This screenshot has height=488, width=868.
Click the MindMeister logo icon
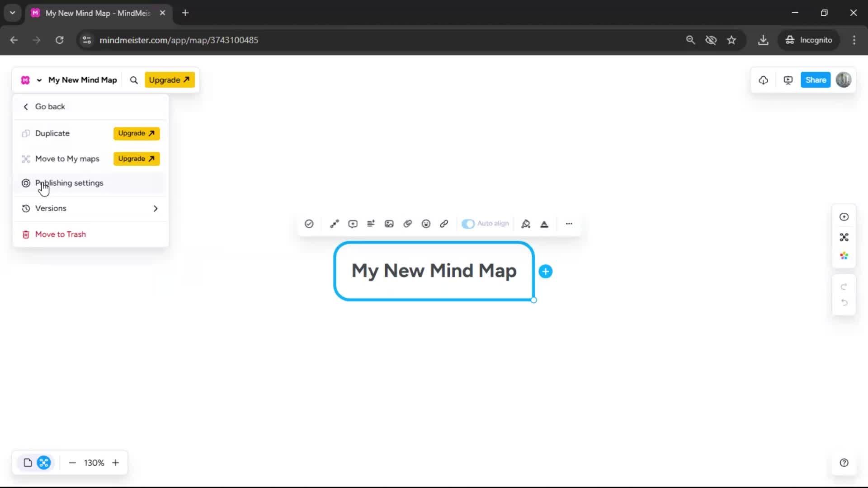coord(25,80)
